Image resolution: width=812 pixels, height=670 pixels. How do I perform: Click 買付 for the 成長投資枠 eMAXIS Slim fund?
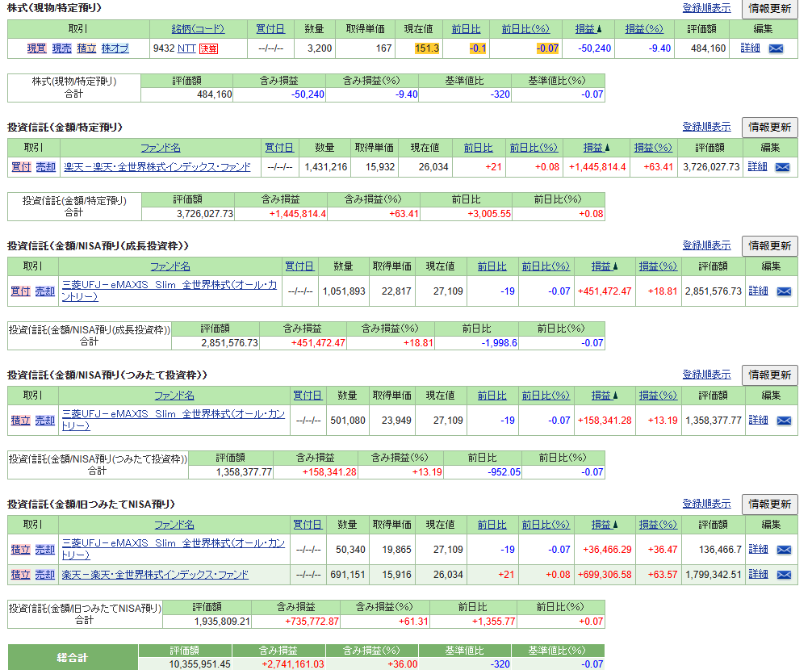[21, 291]
